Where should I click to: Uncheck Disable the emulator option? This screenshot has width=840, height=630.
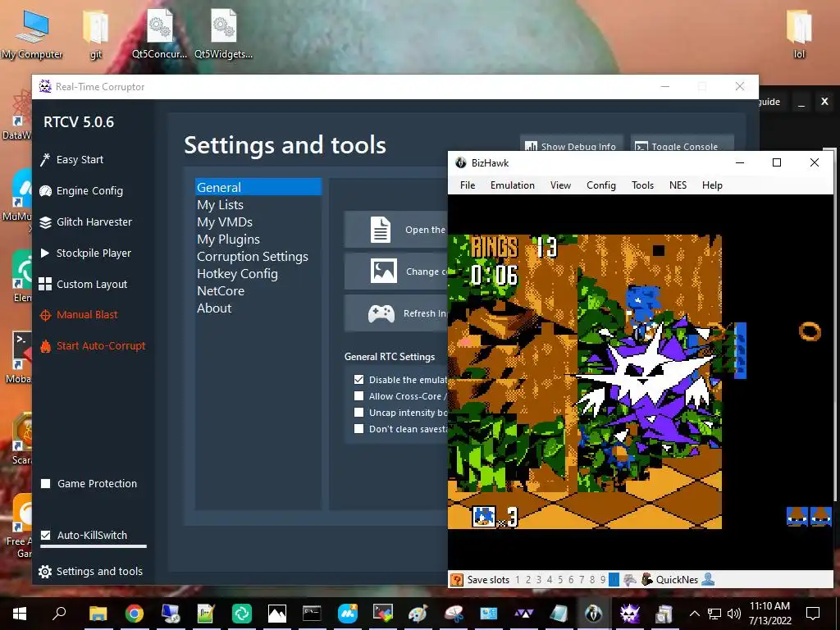pyautogui.click(x=359, y=379)
